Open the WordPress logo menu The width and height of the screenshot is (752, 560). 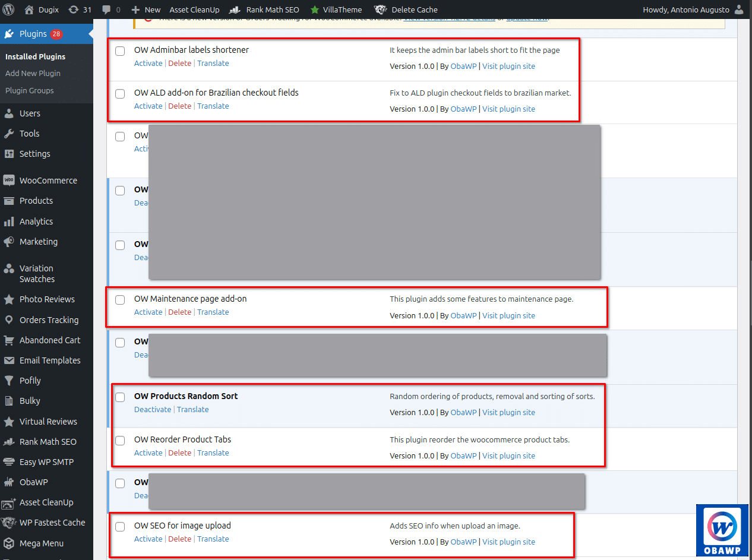8,10
